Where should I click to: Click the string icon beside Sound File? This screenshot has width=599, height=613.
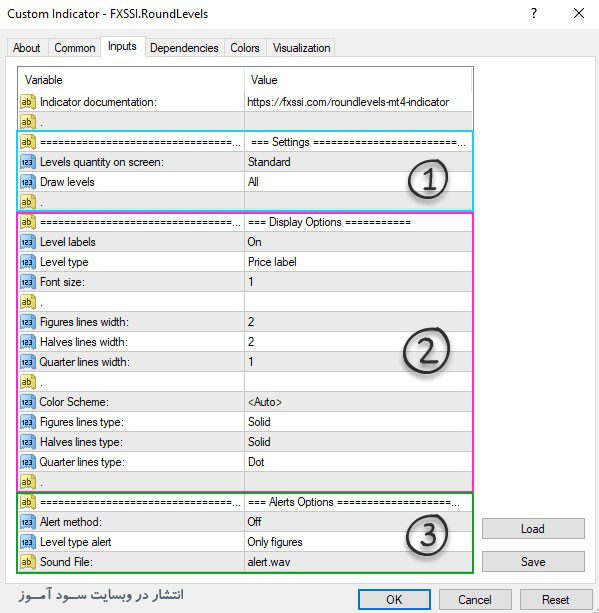tap(28, 562)
